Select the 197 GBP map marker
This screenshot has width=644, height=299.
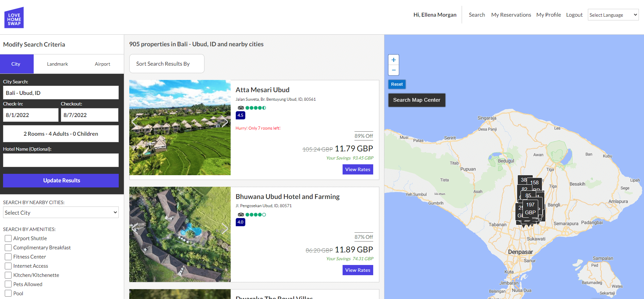[530, 209]
